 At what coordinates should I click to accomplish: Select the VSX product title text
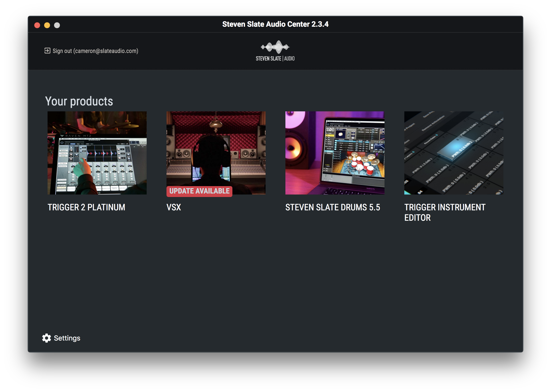(x=174, y=207)
